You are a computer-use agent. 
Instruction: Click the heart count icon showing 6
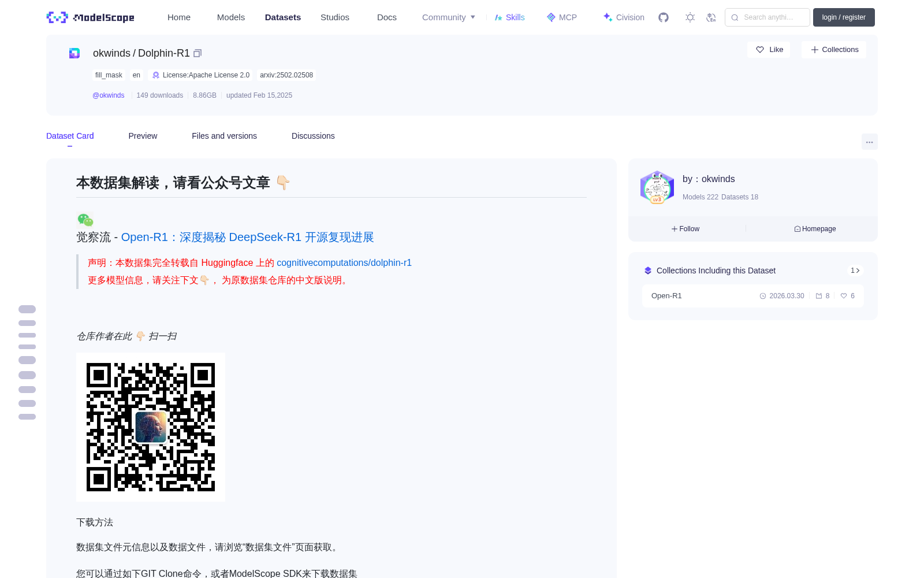[x=844, y=296]
